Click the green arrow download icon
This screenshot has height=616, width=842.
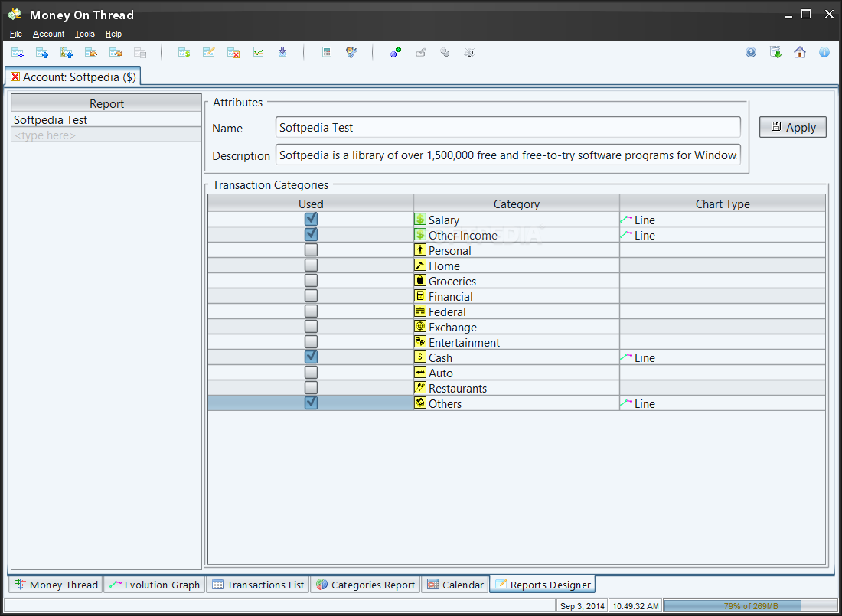[x=775, y=53]
